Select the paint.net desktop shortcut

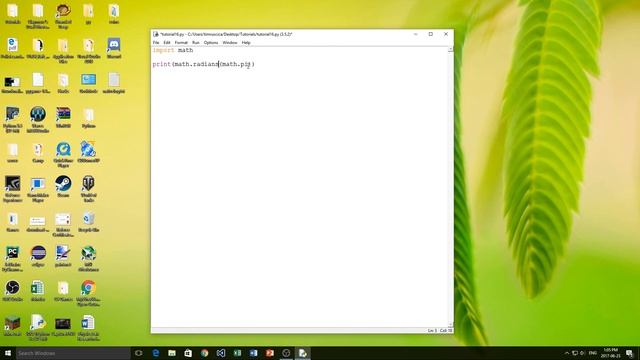(63, 256)
